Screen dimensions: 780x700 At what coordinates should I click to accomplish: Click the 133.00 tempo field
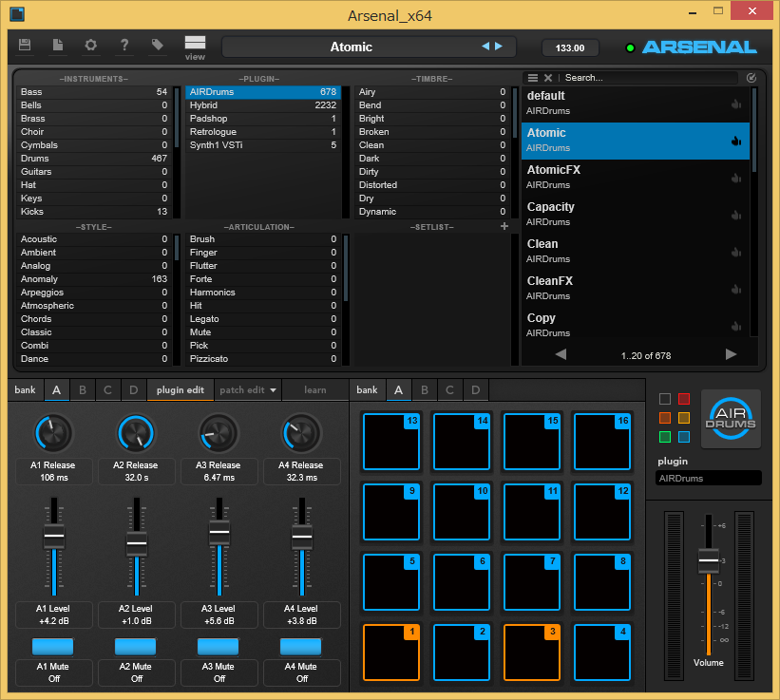pyautogui.click(x=570, y=47)
